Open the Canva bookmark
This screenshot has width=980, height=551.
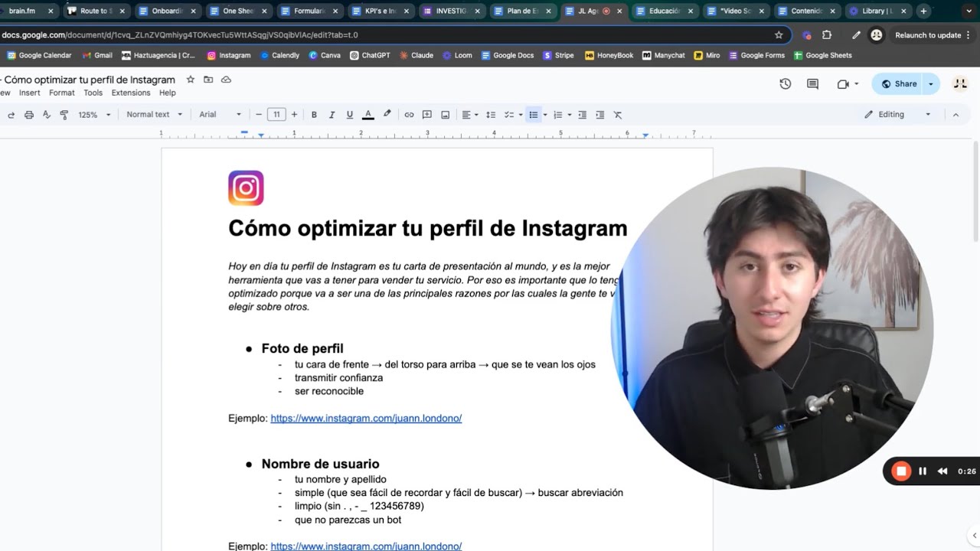point(325,55)
